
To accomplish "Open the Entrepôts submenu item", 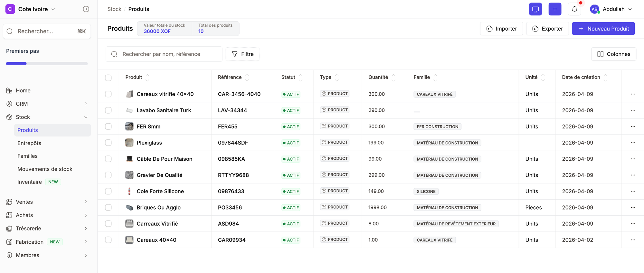I will (x=29, y=143).
